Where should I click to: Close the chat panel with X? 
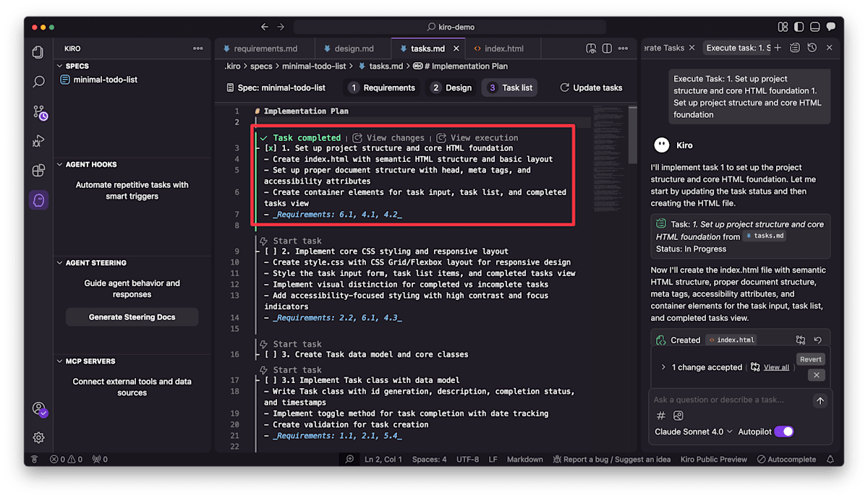830,48
